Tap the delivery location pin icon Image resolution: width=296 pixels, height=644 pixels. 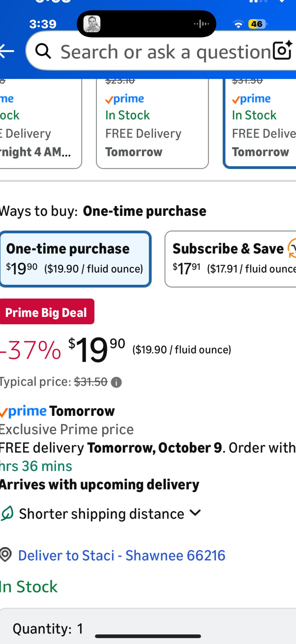(6, 555)
